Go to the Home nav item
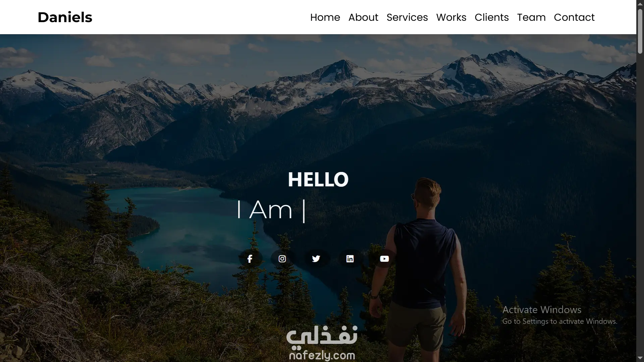 (x=325, y=17)
